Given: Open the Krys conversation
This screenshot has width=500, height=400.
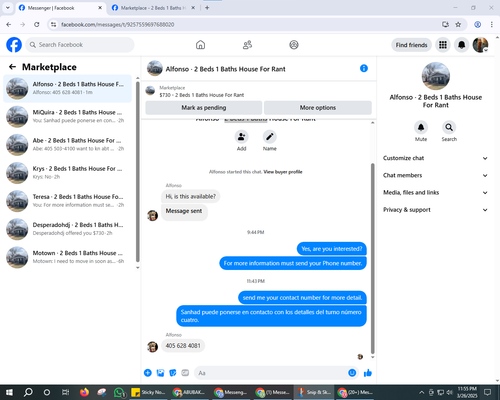Looking at the screenshot, I should click(x=68, y=173).
